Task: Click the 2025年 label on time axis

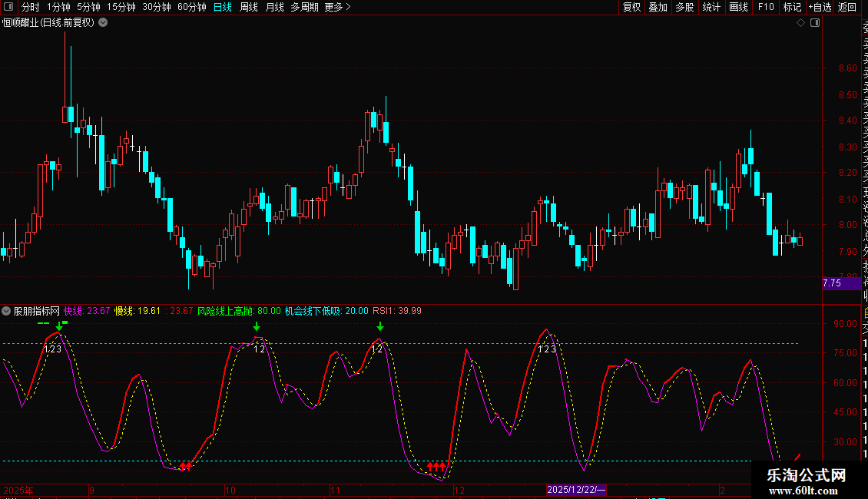Action: click(x=18, y=490)
